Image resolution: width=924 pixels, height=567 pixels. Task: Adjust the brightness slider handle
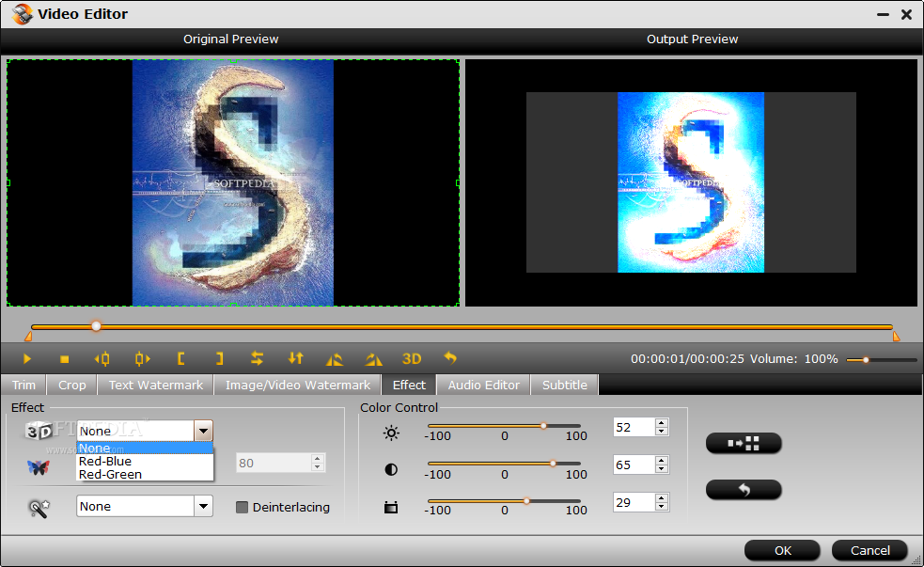[543, 426]
